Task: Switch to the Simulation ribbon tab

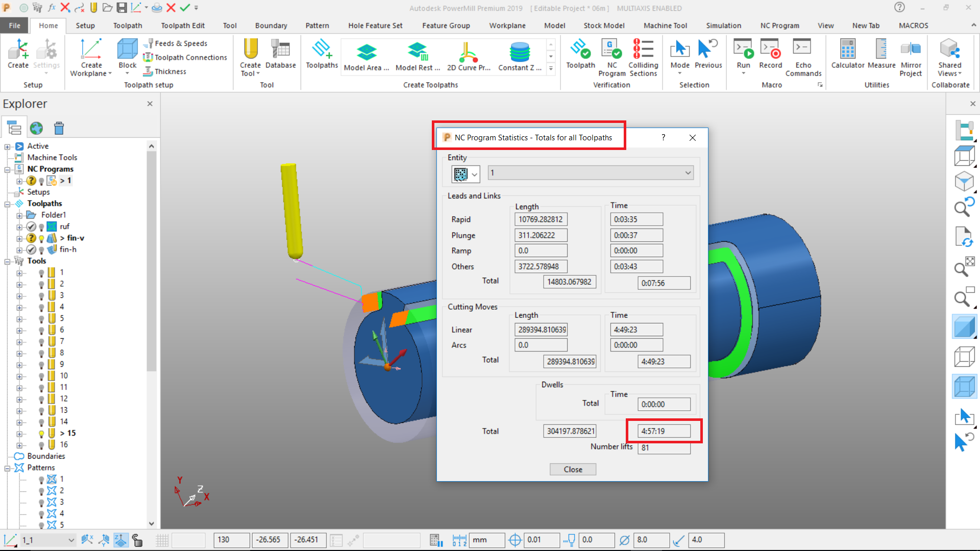Action: [x=723, y=25]
